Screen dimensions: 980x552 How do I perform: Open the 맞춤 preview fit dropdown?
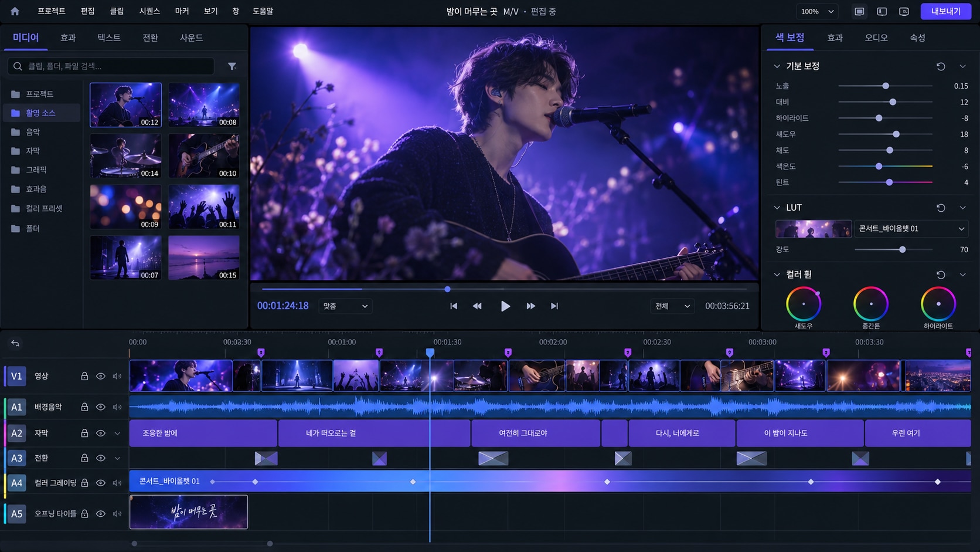(x=345, y=306)
